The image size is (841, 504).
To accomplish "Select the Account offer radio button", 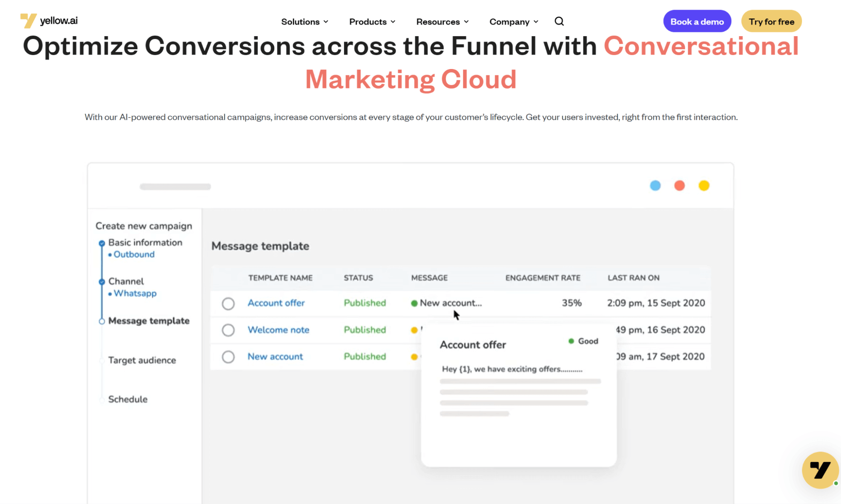I will pyautogui.click(x=228, y=303).
